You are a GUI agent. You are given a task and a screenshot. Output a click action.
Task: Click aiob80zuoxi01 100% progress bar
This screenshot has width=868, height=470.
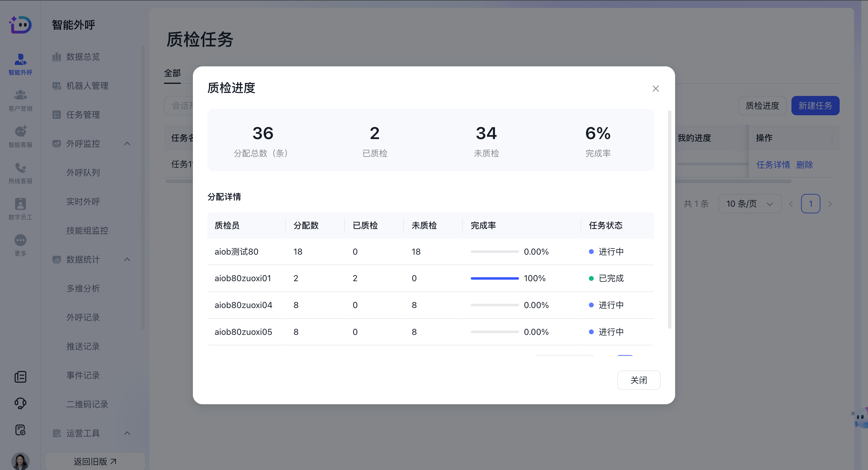tap(495, 278)
